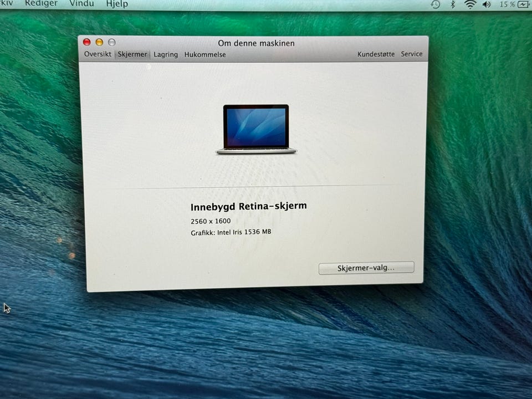The width and height of the screenshot is (532, 399).
Task: Open the Rediger menu
Action: point(41,4)
